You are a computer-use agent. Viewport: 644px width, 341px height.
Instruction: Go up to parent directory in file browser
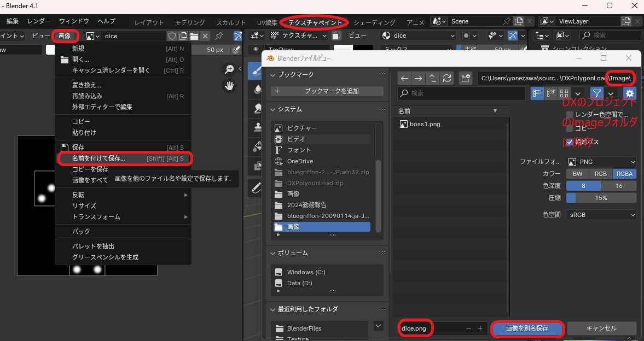(432, 78)
